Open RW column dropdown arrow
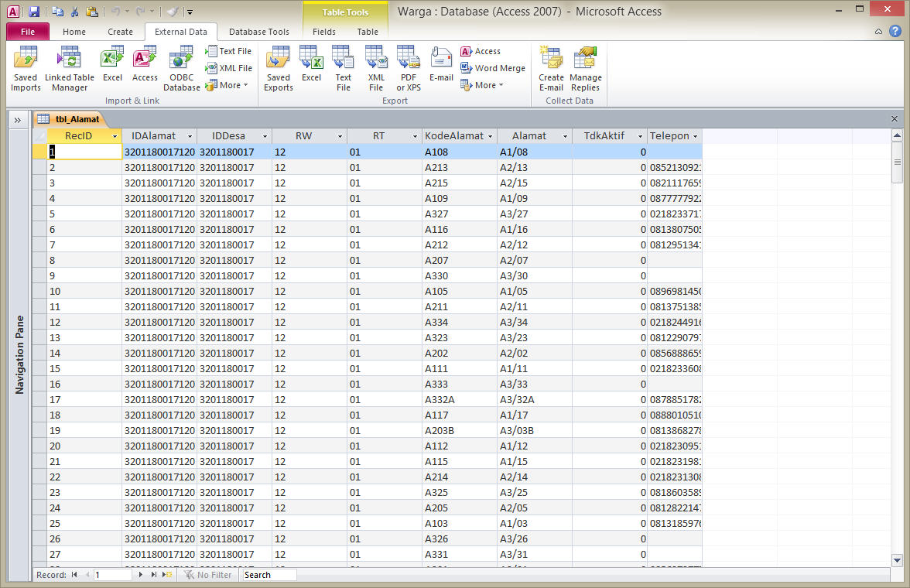Screen dimensions: 910x588 340,136
